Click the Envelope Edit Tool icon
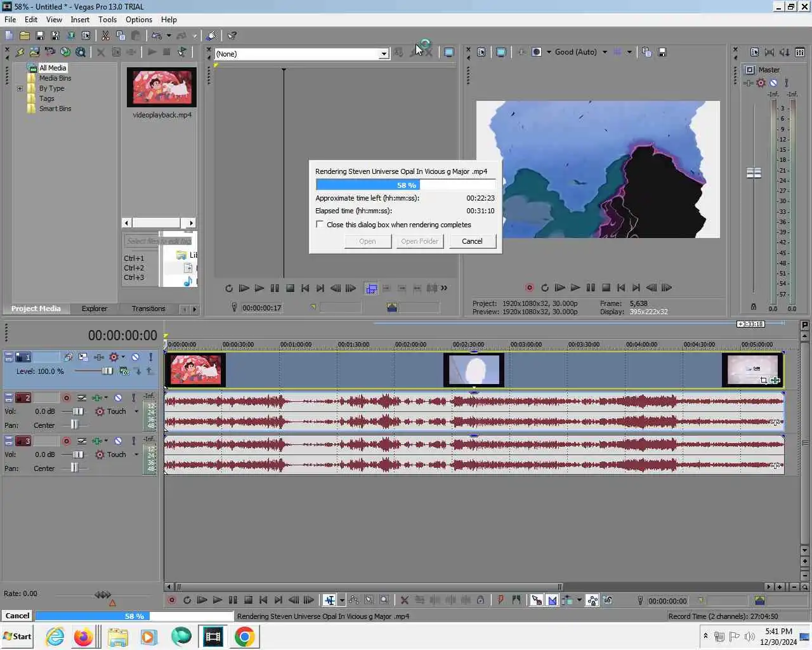Viewport: 812px width, 650px height. [354, 600]
